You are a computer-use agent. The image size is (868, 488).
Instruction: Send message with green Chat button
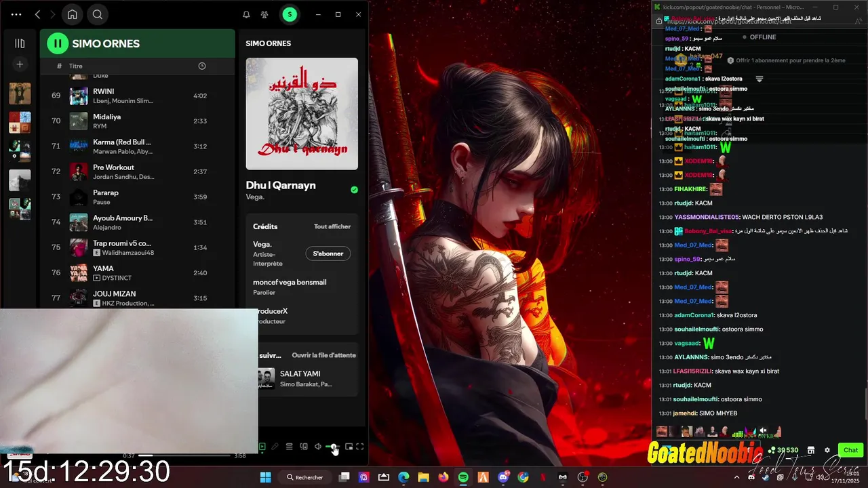tap(850, 450)
